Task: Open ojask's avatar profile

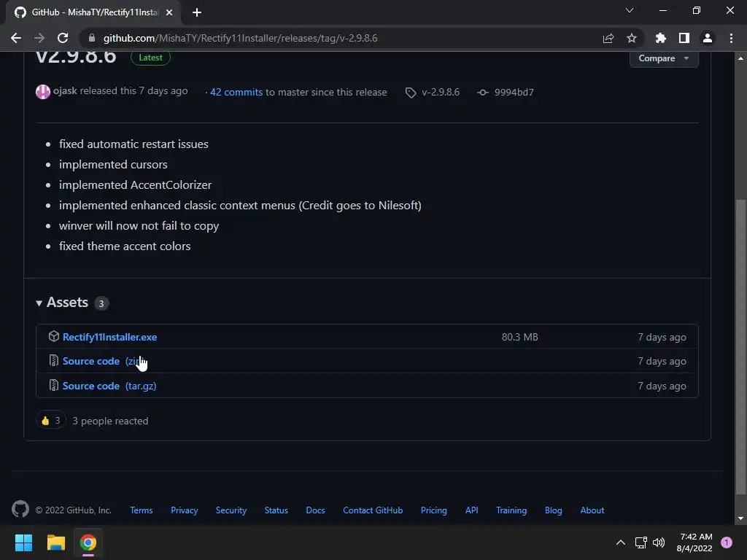Action: 43,91
